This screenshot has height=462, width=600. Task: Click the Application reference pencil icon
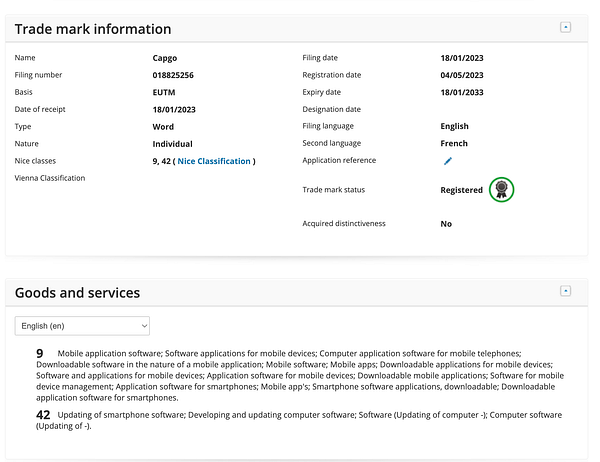448,160
